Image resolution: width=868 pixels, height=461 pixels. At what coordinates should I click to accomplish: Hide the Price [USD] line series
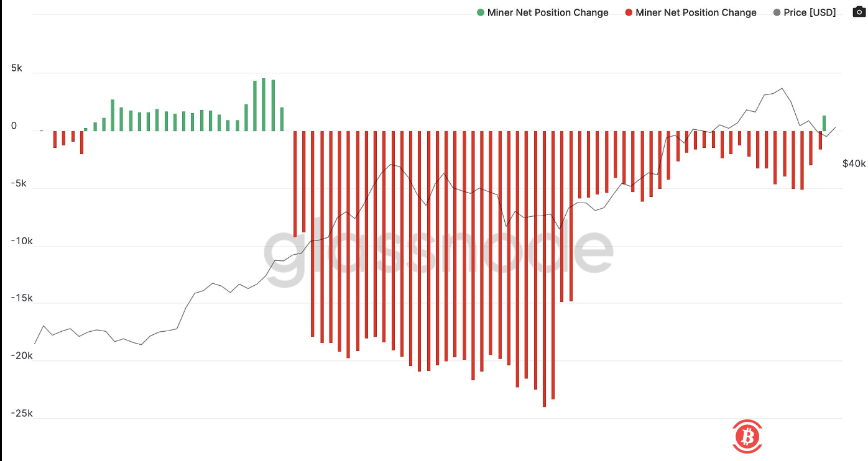click(x=810, y=12)
